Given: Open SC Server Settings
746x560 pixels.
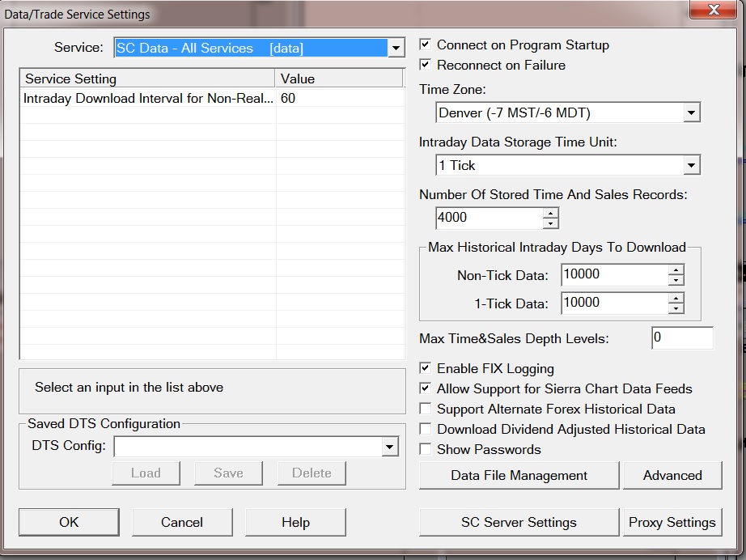Looking at the screenshot, I should 519,523.
